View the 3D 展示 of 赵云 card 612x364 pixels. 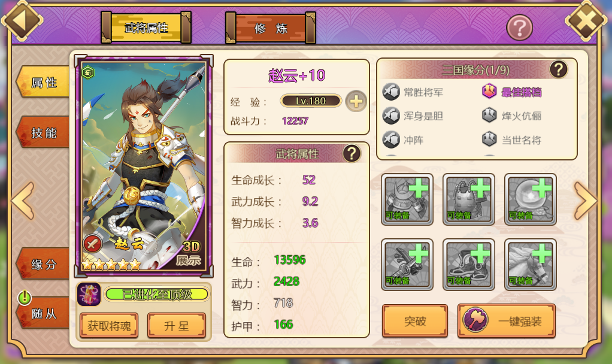coord(190,253)
